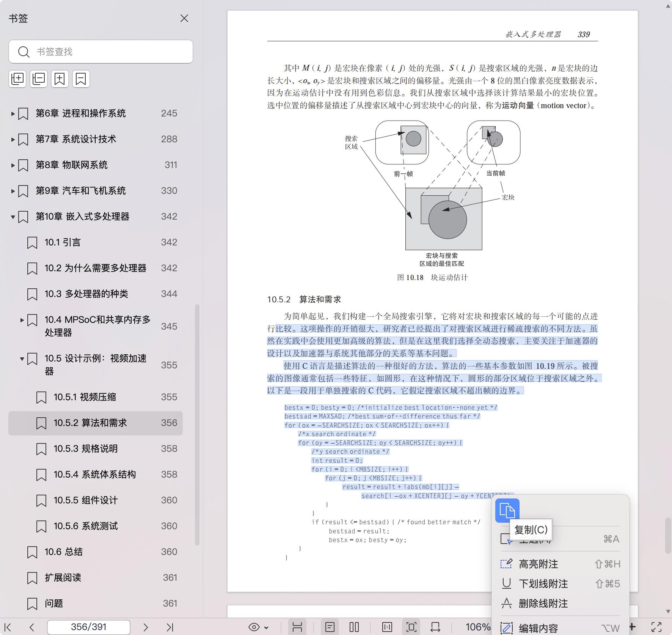Remove the selected bookmark

coord(81,79)
